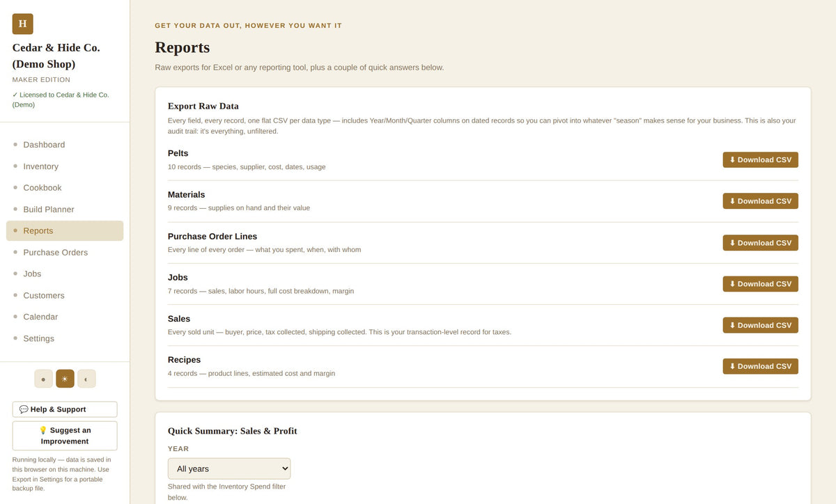
Task: Click the '4 records' Recipes description
Action: 251,374
